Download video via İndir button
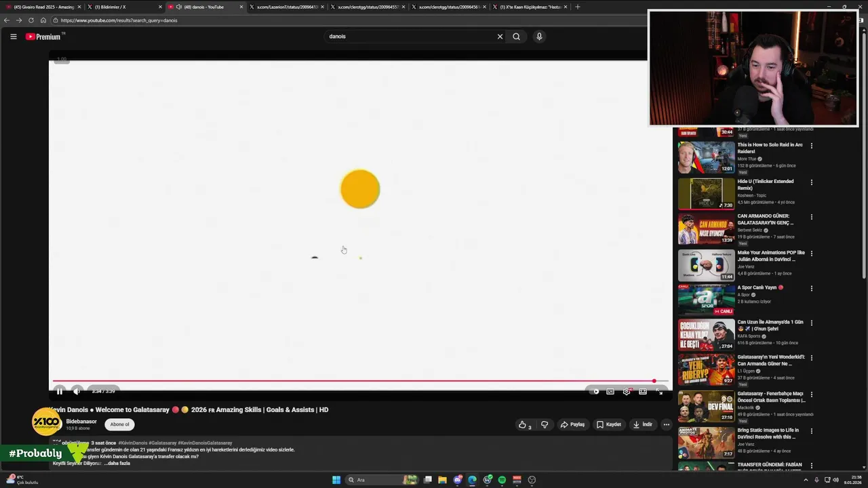868x488 pixels. coord(642,424)
